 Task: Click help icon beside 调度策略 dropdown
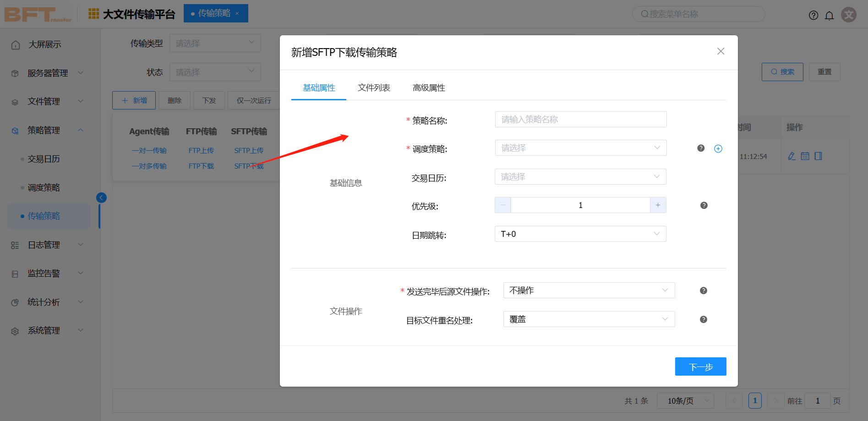700,148
